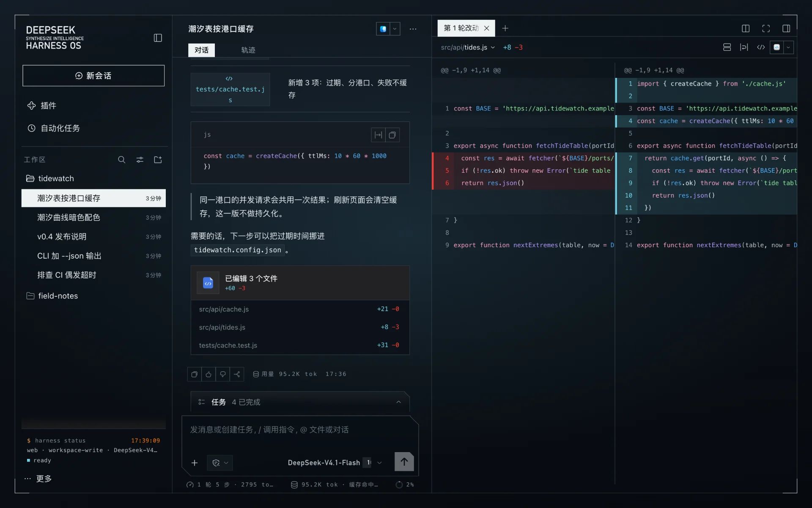Open 自动化任务 automation tasks
Image resolution: width=812 pixels, height=508 pixels.
click(x=93, y=128)
